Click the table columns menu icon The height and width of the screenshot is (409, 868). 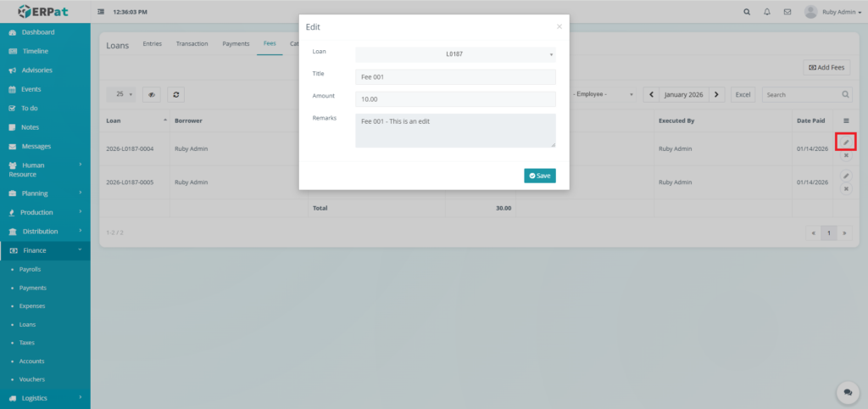click(846, 120)
